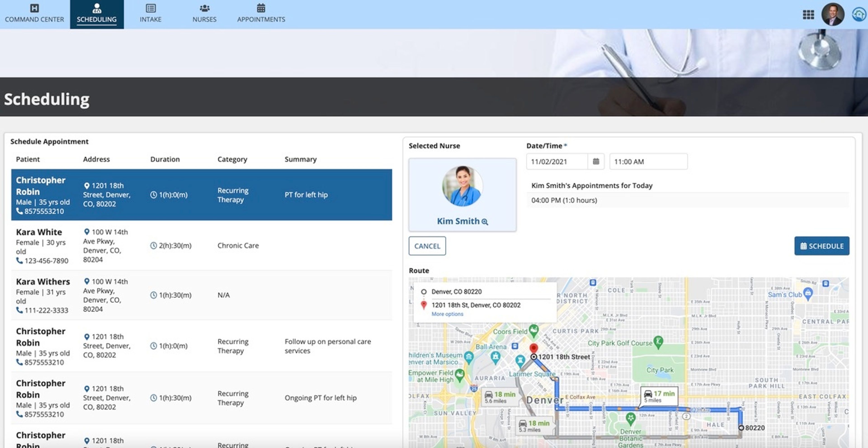Click clock icon beside 2(h):30(m)
Image resolution: width=868 pixels, height=448 pixels.
pos(153,245)
